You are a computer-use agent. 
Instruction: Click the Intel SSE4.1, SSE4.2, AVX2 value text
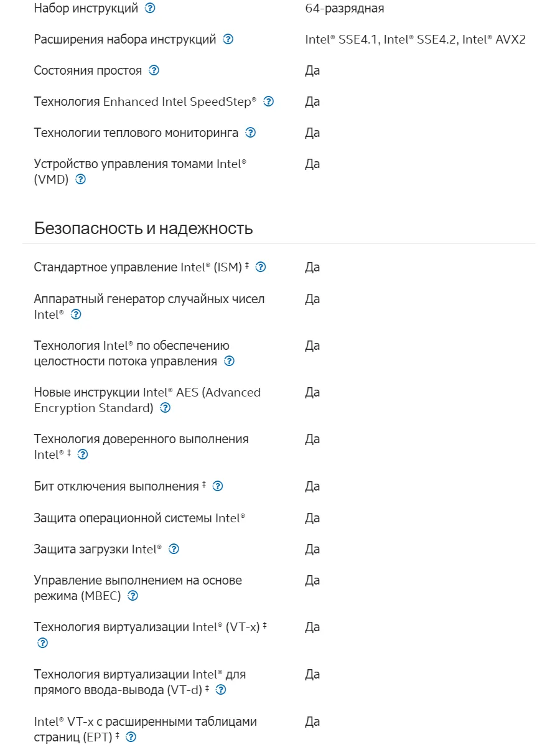click(415, 40)
